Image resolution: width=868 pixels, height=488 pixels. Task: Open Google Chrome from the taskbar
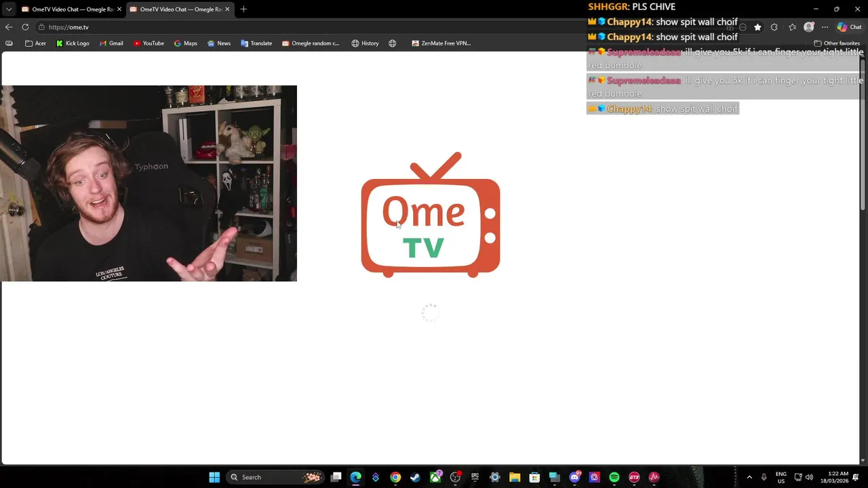click(x=395, y=477)
